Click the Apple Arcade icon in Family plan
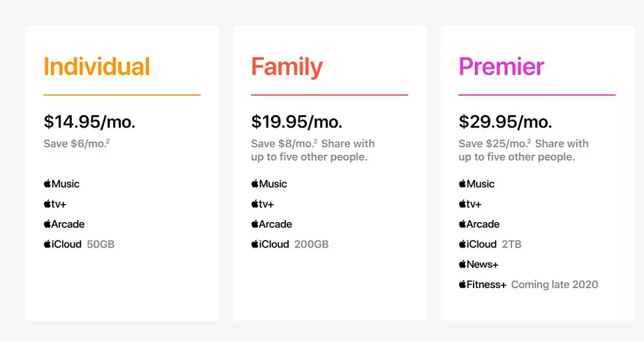This screenshot has width=644, height=341. [272, 224]
